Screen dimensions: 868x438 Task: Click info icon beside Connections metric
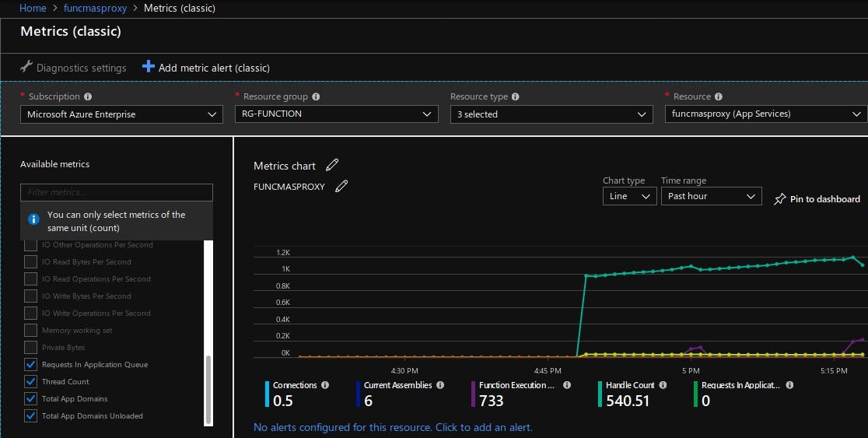(325, 385)
